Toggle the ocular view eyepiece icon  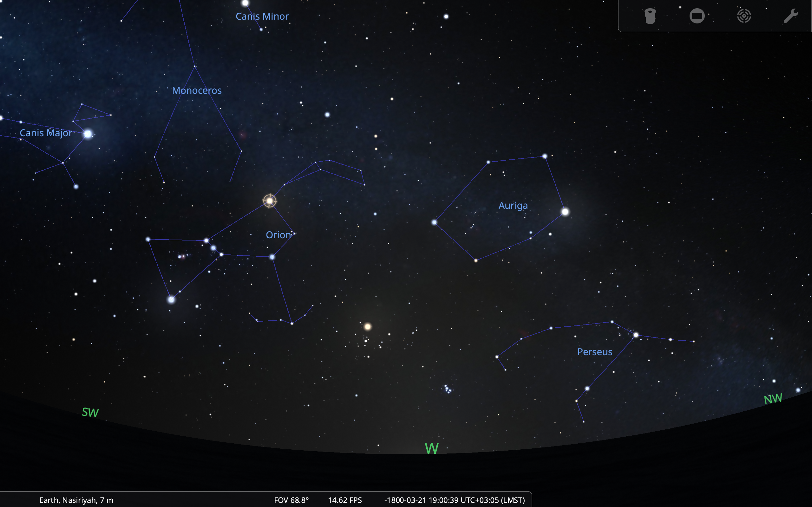(650, 16)
